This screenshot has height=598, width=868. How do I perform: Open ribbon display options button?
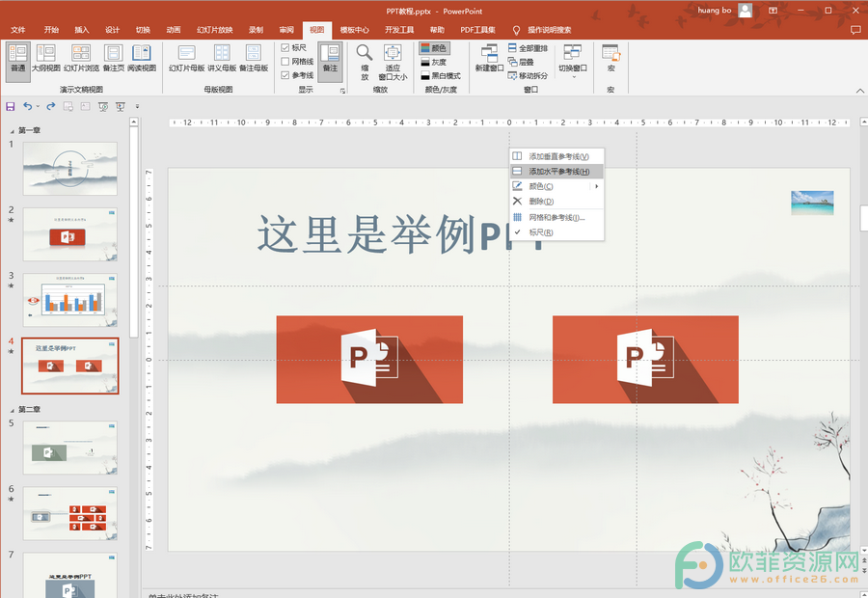[x=773, y=11]
